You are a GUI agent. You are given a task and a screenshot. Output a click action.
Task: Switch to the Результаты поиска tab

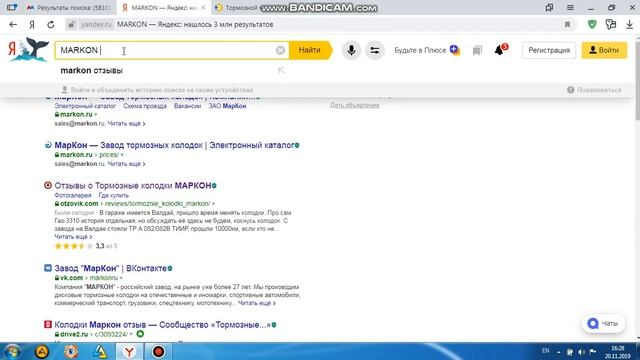point(69,8)
